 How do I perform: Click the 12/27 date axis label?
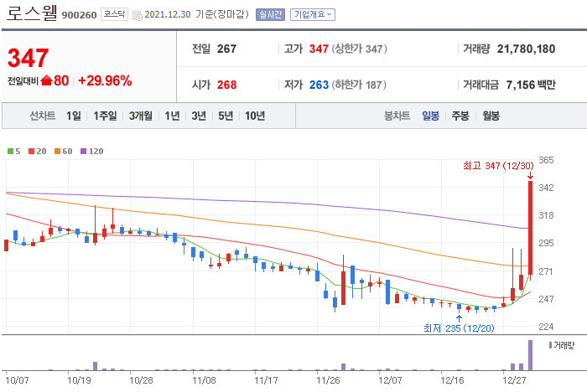(x=514, y=380)
